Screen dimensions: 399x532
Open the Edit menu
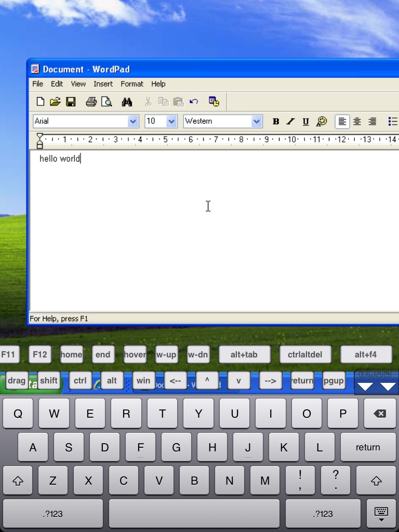coord(57,84)
